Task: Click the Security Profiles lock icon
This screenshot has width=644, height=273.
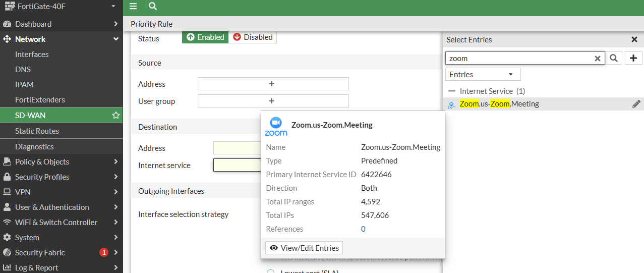Action: [7, 177]
